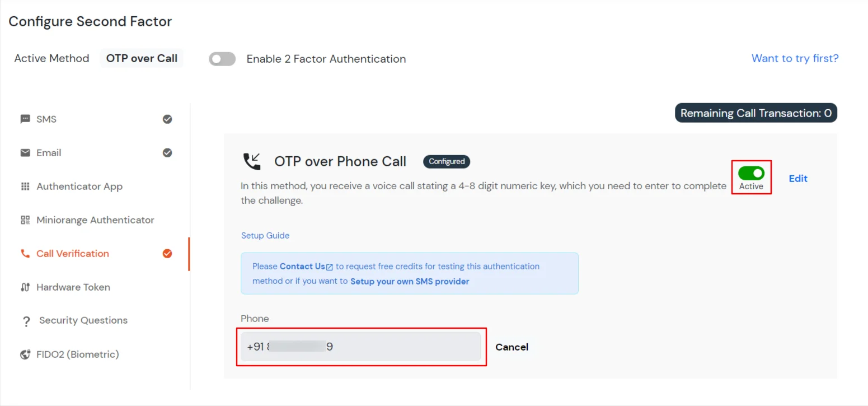Select the Hardware Token icon
868x406 pixels.
(25, 287)
